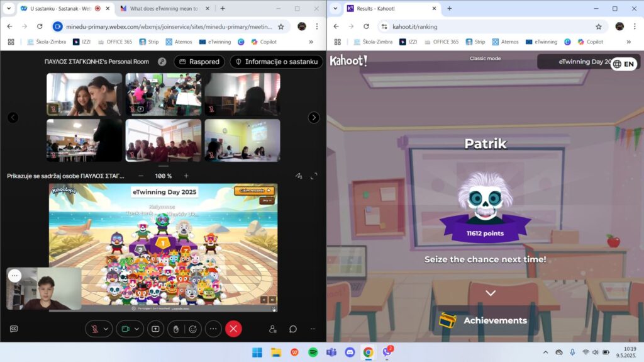
Task: Zoom in shared content with plus button
Action: coord(186,176)
